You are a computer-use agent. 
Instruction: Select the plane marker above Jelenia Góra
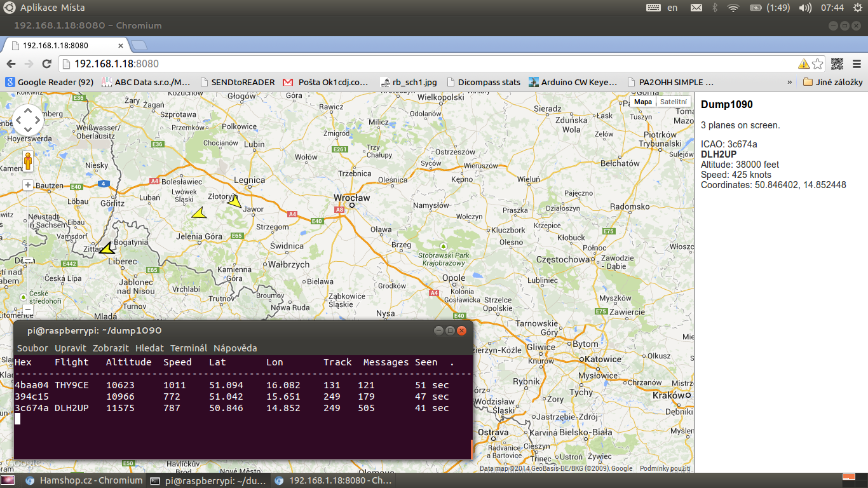pyautogui.click(x=200, y=213)
